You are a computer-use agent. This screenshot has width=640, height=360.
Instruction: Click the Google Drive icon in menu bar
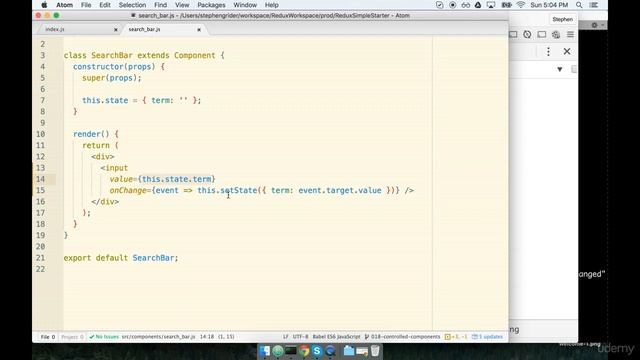point(478,5)
